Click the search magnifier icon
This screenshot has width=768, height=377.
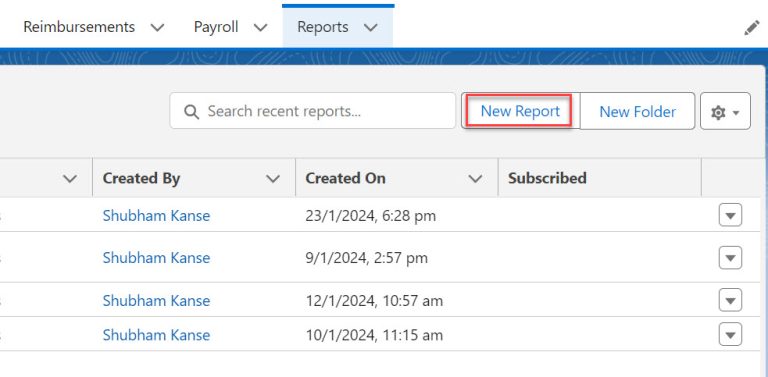[x=191, y=112]
